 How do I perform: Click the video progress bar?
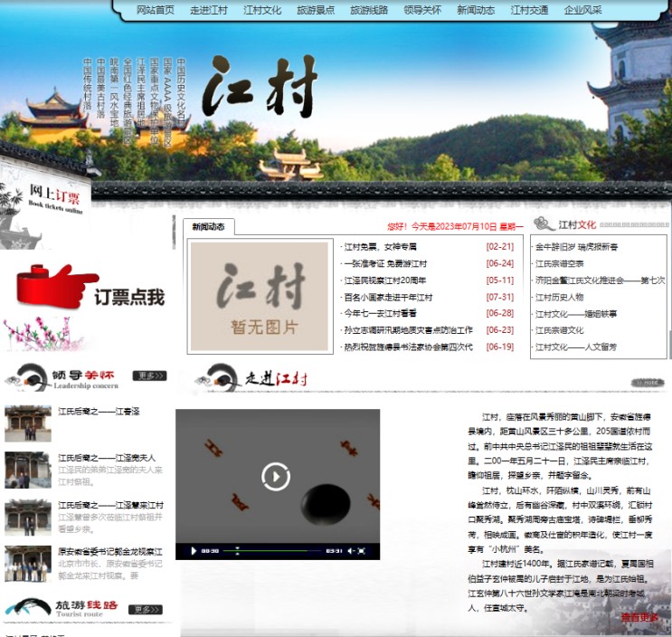271,550
